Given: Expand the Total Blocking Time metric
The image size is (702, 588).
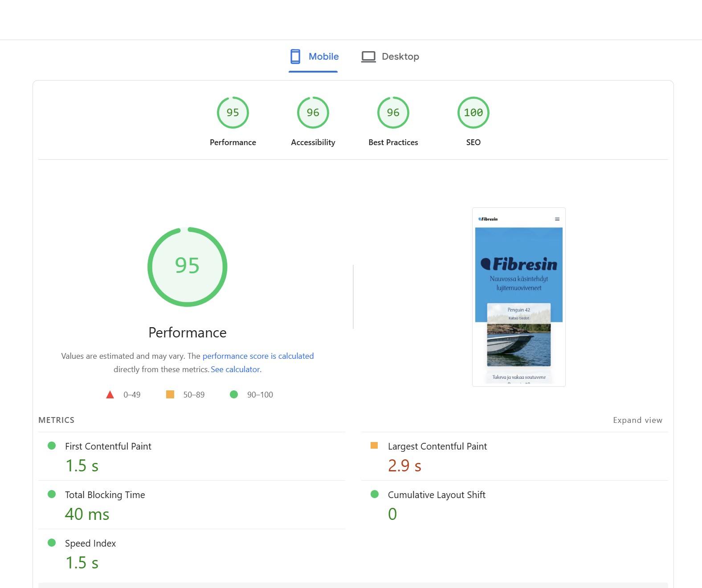Looking at the screenshot, I should [105, 495].
